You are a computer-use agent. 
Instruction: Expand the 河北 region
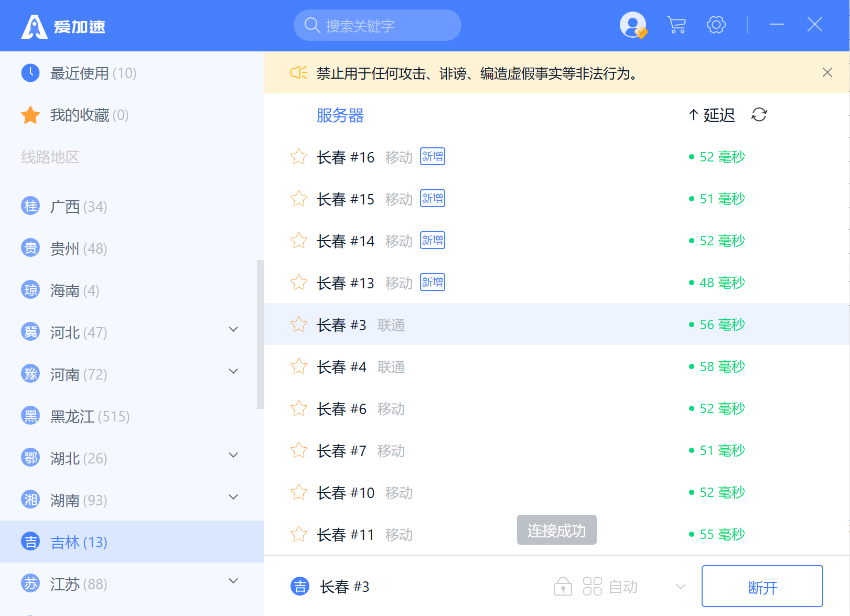[x=234, y=329]
